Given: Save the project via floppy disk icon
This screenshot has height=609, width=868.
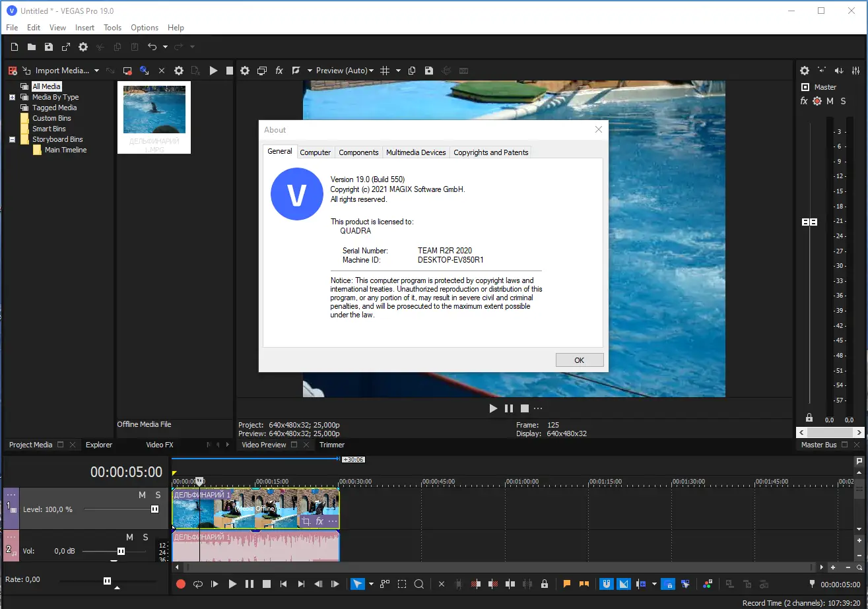Looking at the screenshot, I should [x=48, y=47].
